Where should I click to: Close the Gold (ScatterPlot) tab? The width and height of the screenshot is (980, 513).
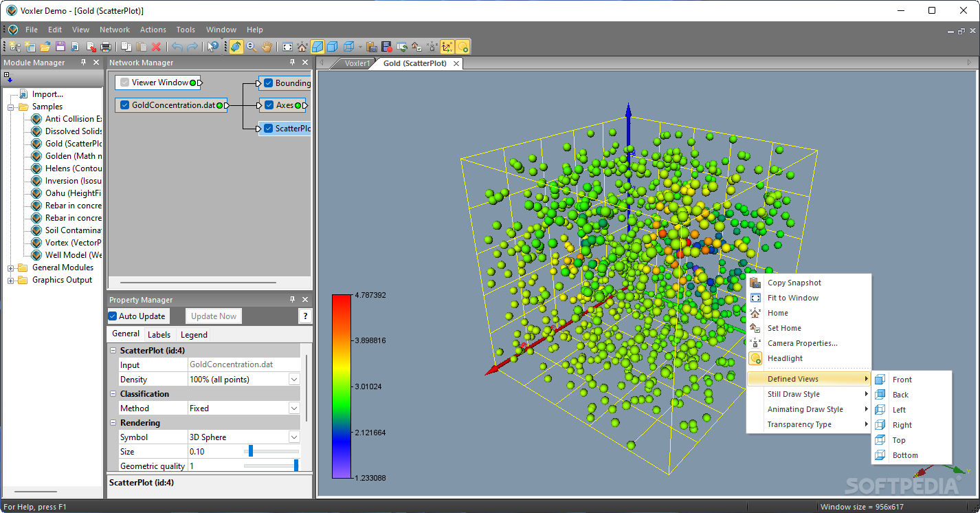point(456,63)
